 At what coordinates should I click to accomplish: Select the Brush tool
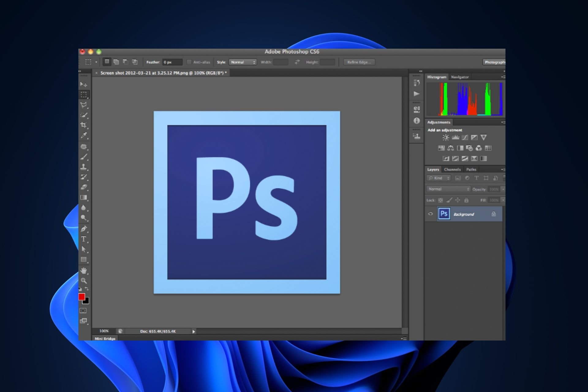(x=84, y=157)
